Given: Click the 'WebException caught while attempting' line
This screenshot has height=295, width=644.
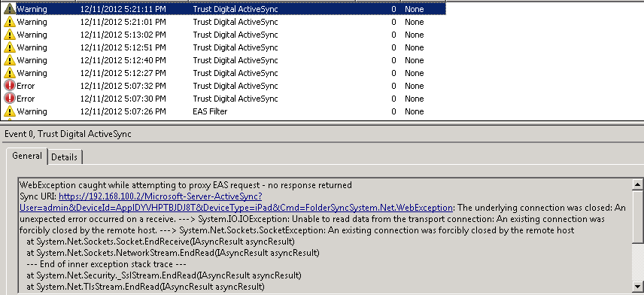Looking at the screenshot, I should [186, 185].
